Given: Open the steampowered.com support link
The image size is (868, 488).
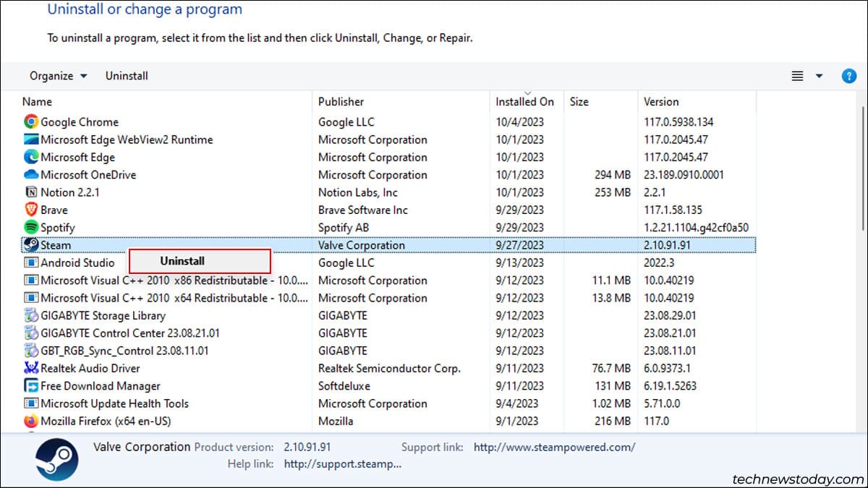Looking at the screenshot, I should coord(554,447).
